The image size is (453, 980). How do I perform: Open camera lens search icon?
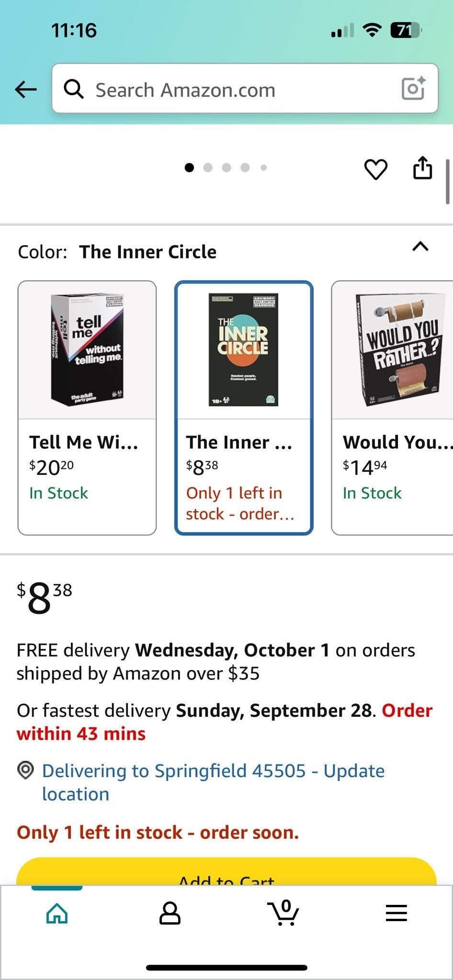click(x=413, y=88)
